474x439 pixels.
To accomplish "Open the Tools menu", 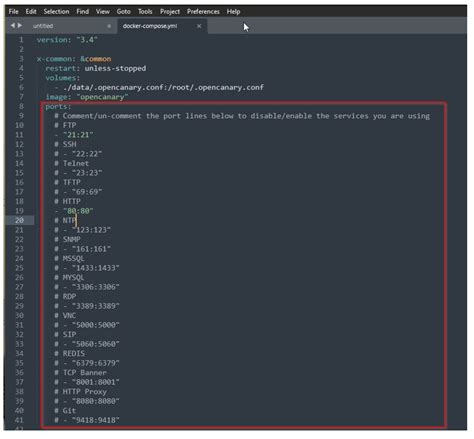I will [x=145, y=12].
